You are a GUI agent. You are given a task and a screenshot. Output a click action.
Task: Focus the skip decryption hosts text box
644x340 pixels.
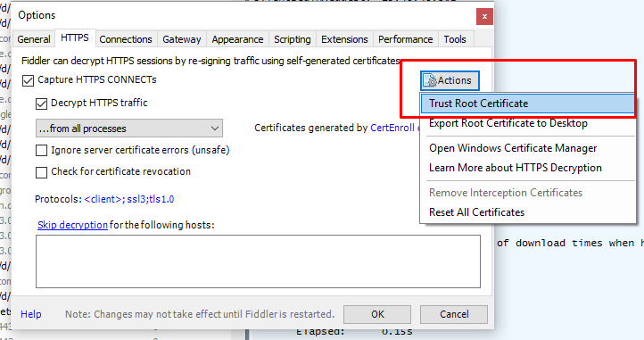pyautogui.click(x=258, y=261)
